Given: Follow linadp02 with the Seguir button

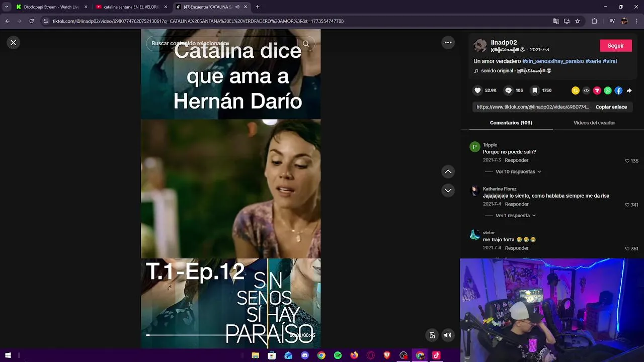Looking at the screenshot, I should tap(615, 46).
